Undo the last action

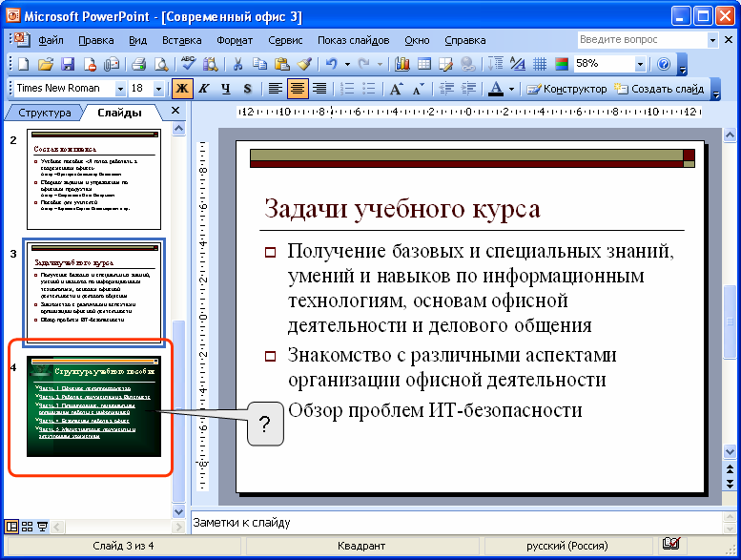[332, 64]
